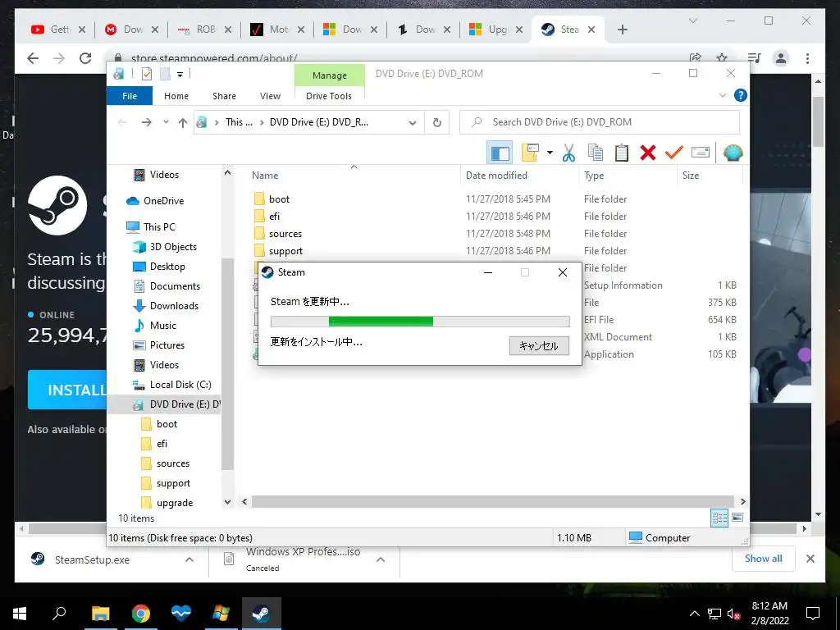Click the navigation pane scroll down arrow

(x=228, y=502)
